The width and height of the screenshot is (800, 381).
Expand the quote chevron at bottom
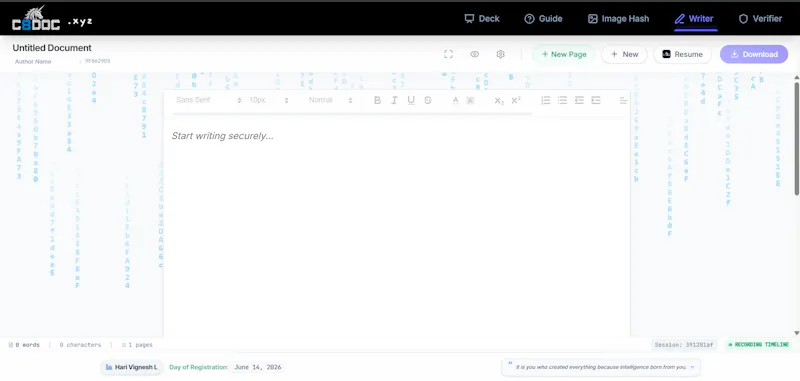coord(692,367)
